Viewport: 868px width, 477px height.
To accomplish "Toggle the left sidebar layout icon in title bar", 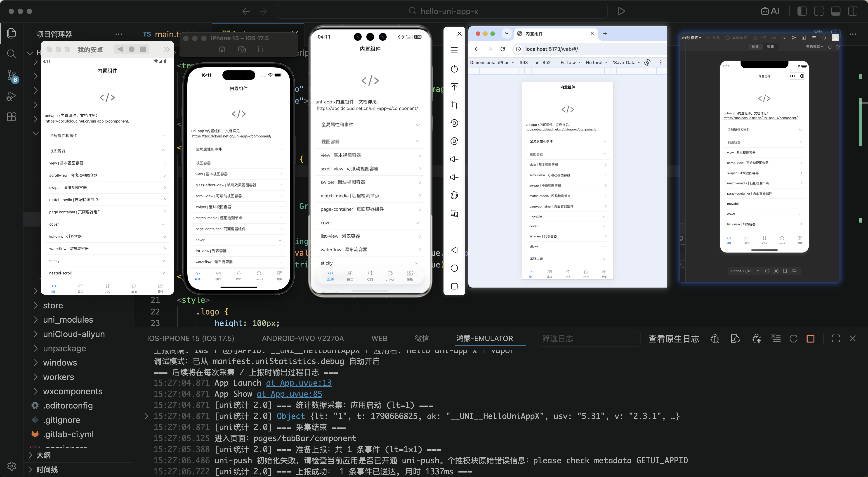I will (802, 11).
